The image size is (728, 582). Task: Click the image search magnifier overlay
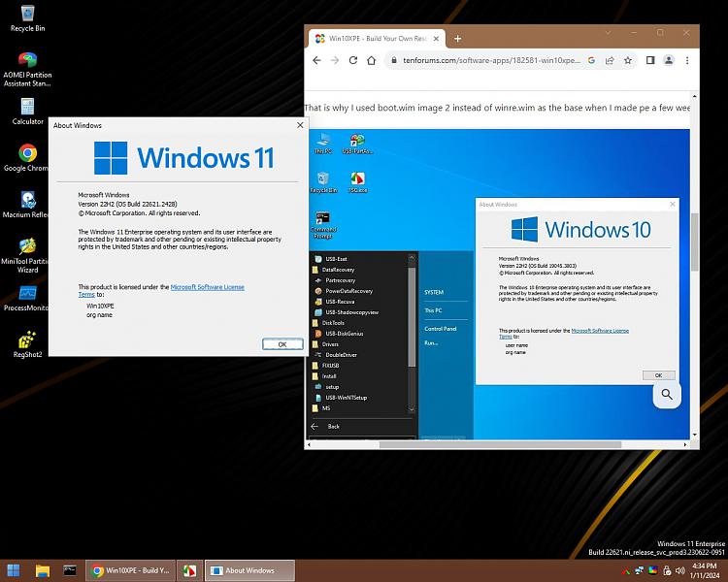click(x=667, y=395)
